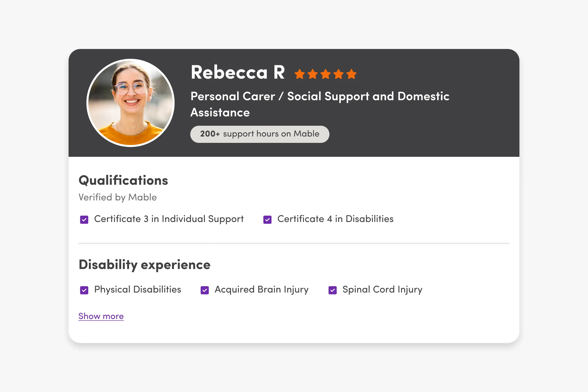Toggle the Certificate 4 in Disabilities checkbox
Viewport: 588px width, 392px height.
[268, 220]
